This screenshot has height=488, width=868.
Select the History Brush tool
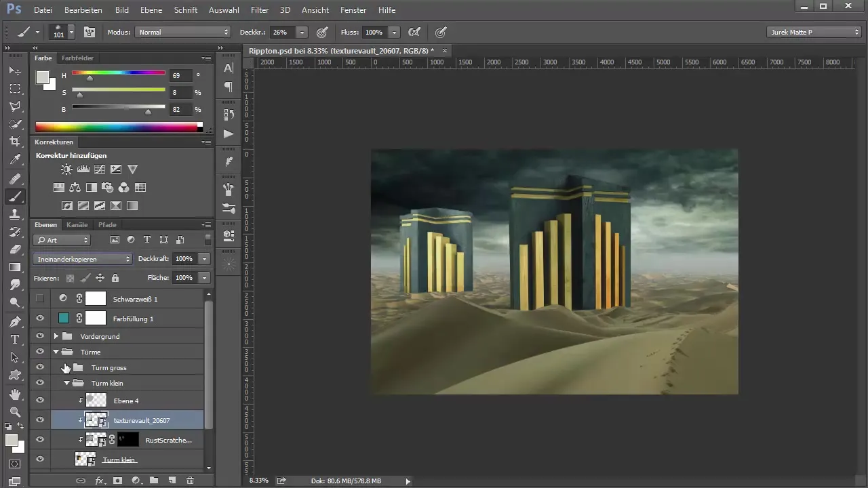tap(15, 232)
